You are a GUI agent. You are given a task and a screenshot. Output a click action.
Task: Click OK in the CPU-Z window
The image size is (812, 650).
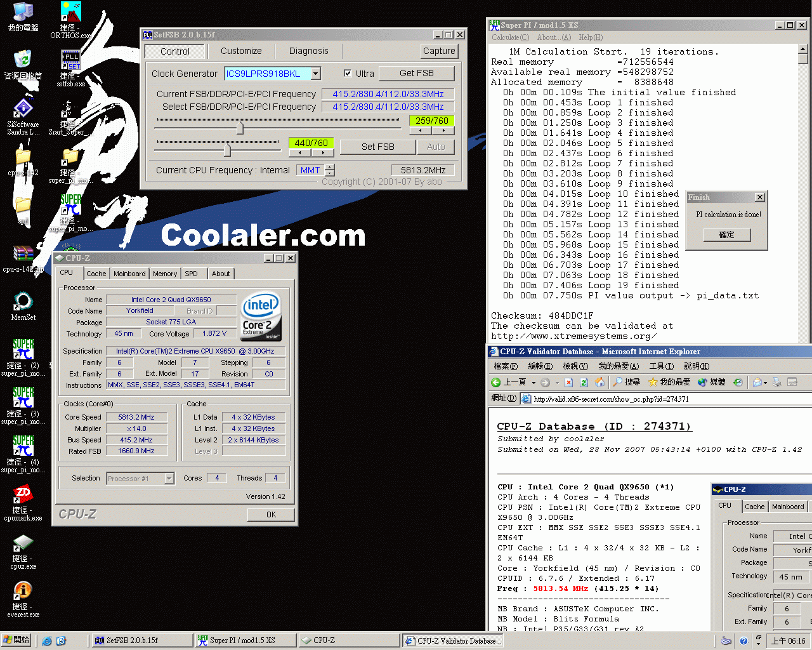tap(271, 515)
